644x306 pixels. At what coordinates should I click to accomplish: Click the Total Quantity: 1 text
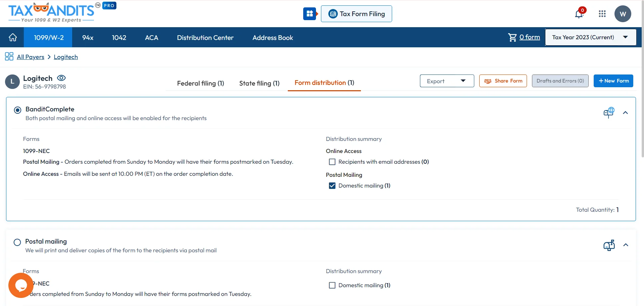(x=597, y=210)
